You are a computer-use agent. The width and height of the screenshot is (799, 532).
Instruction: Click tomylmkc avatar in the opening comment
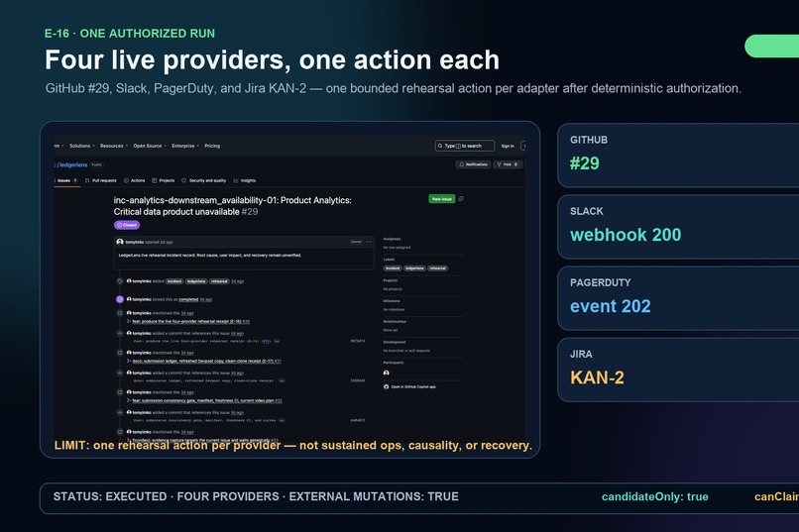tap(120, 242)
